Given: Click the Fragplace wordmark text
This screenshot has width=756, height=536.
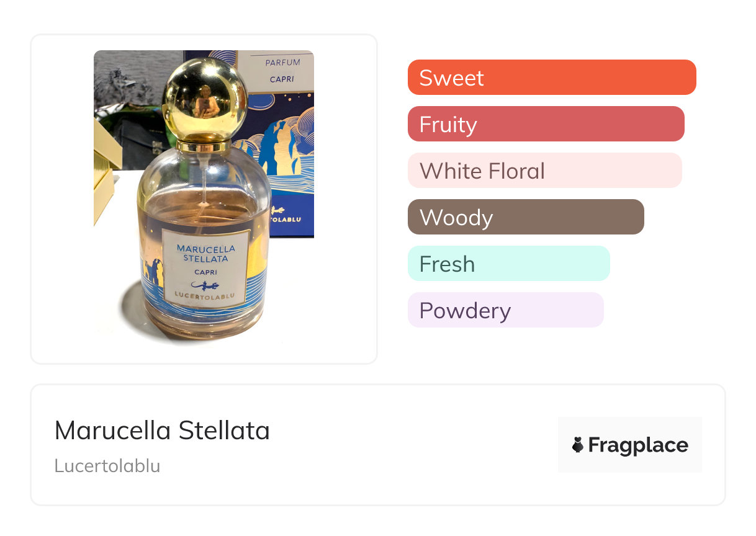Looking at the screenshot, I should pos(638,445).
